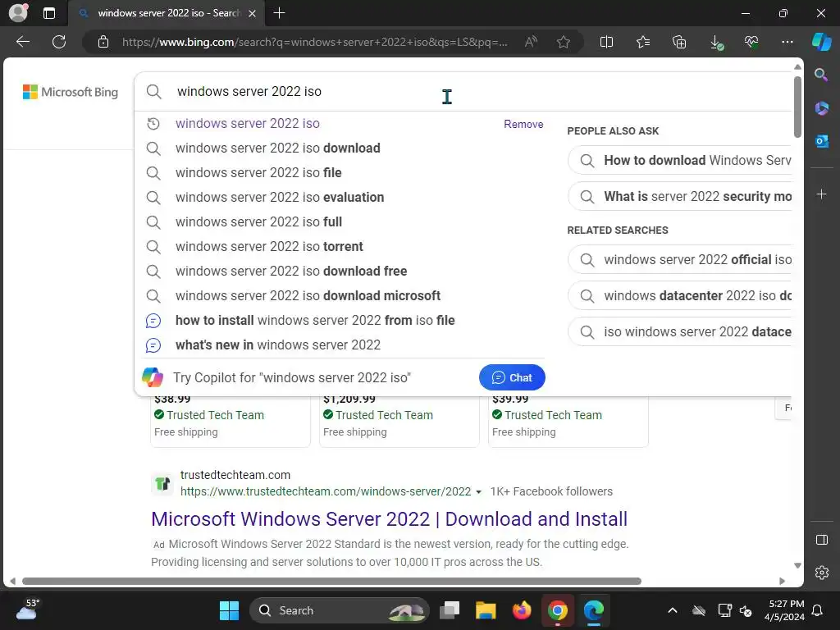Open weather widget showing 53°
The height and width of the screenshot is (630, 840).
point(27,609)
